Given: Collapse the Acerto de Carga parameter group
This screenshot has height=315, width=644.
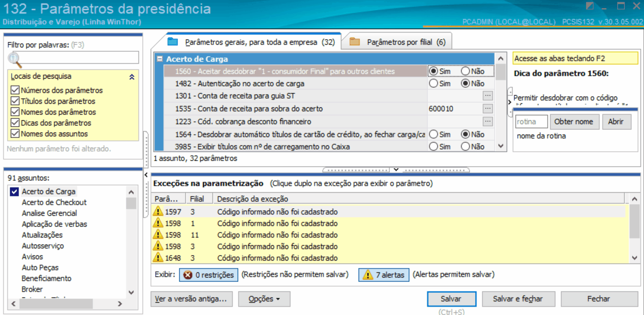Looking at the screenshot, I should [159, 59].
